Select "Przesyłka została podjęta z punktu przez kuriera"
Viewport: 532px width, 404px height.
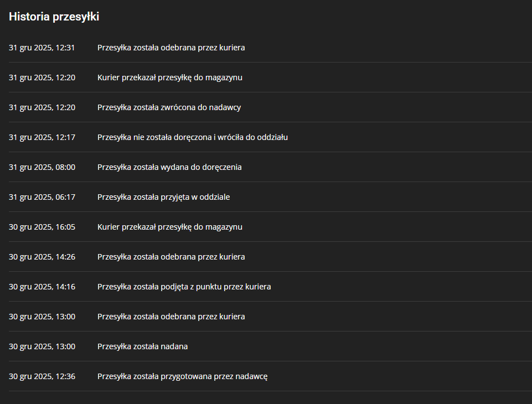[x=184, y=287]
